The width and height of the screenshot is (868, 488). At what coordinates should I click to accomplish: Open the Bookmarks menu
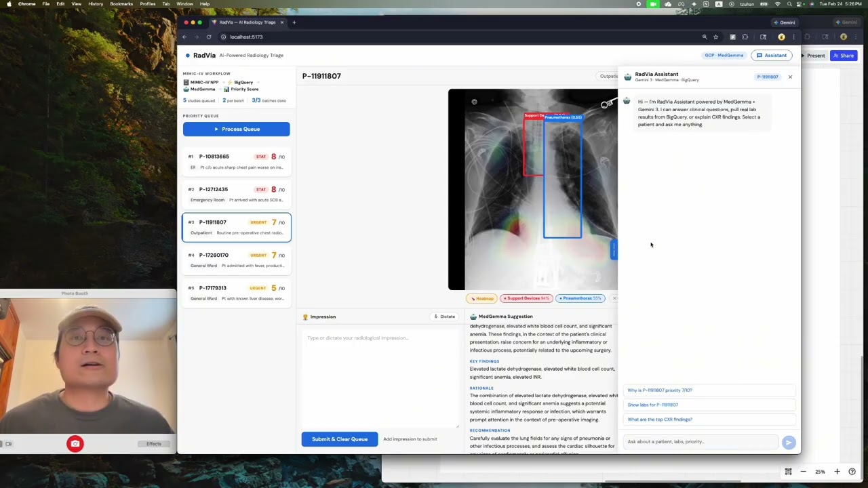(x=121, y=4)
